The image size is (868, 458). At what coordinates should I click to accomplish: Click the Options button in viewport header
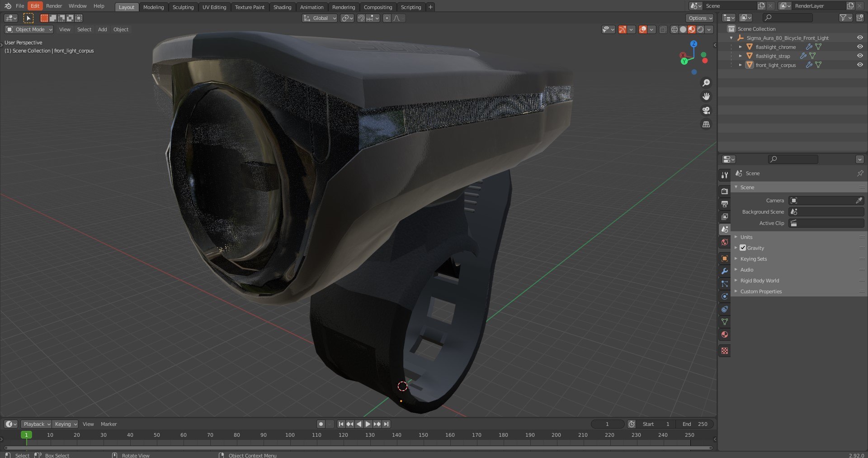tap(700, 18)
